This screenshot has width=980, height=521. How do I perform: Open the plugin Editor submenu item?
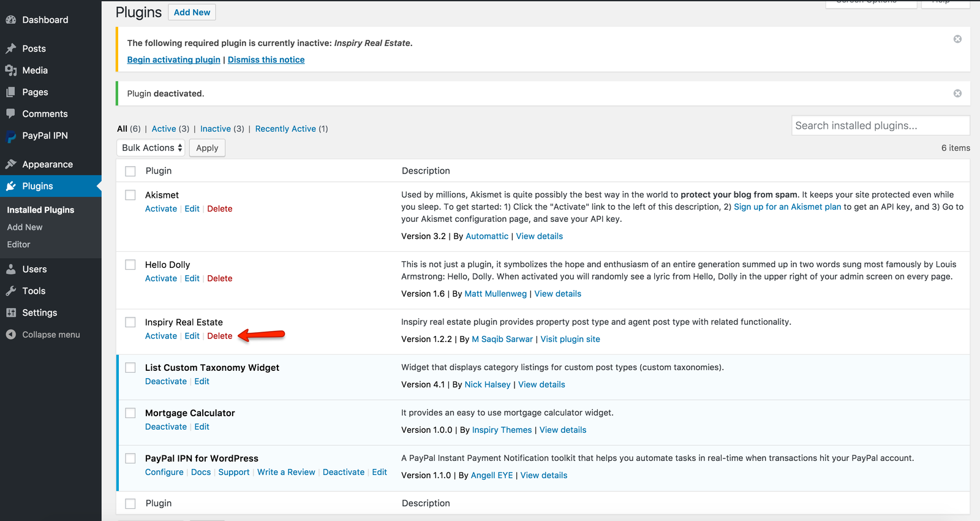click(x=18, y=244)
